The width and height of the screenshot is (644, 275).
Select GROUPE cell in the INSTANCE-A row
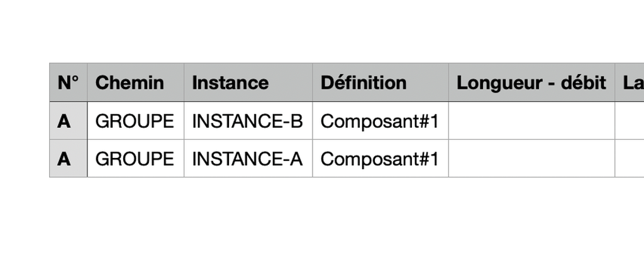tap(136, 158)
